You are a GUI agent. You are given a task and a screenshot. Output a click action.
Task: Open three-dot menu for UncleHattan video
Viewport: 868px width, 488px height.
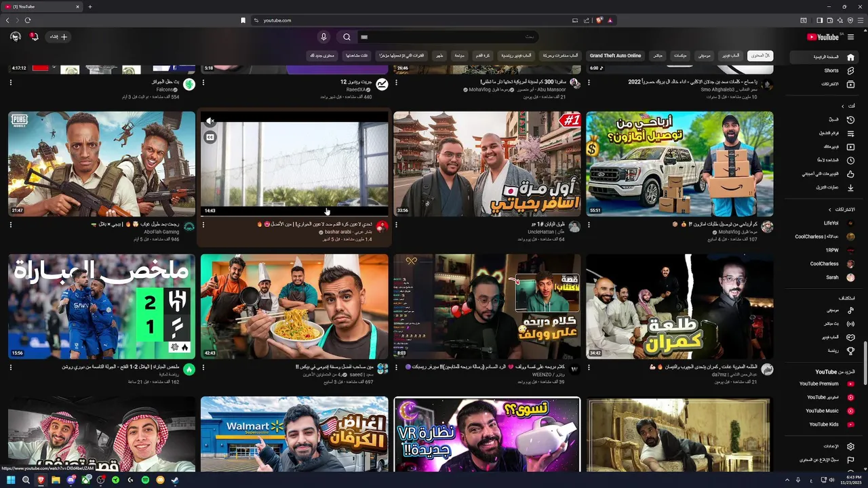point(396,224)
